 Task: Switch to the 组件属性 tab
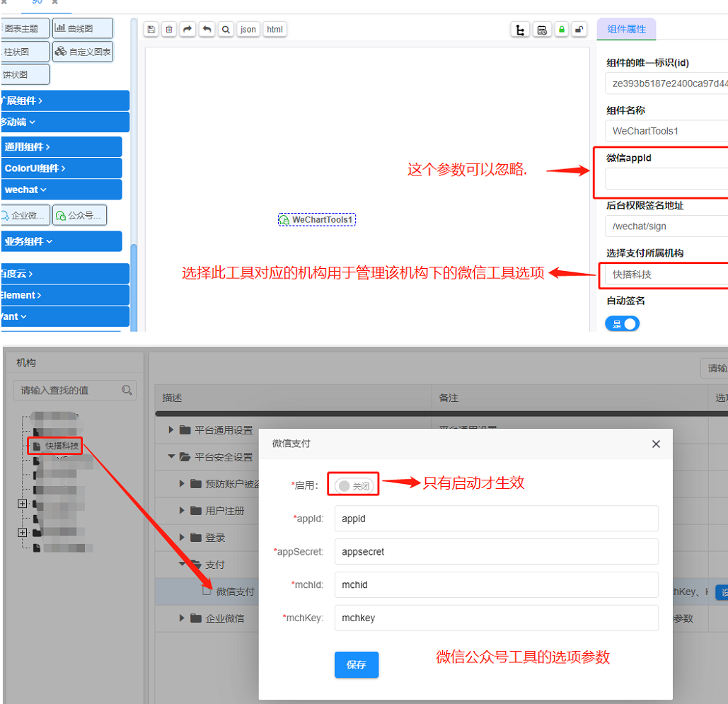coord(626,29)
